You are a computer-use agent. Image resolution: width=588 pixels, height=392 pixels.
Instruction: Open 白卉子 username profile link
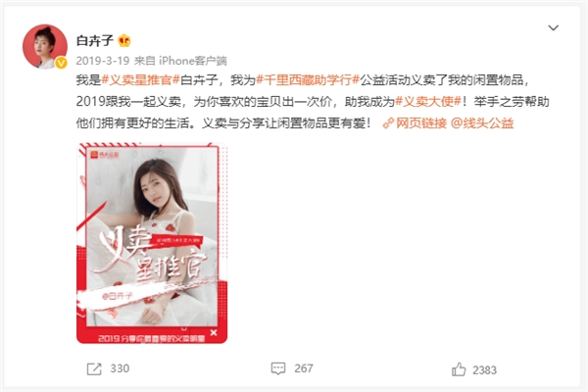[x=95, y=40]
